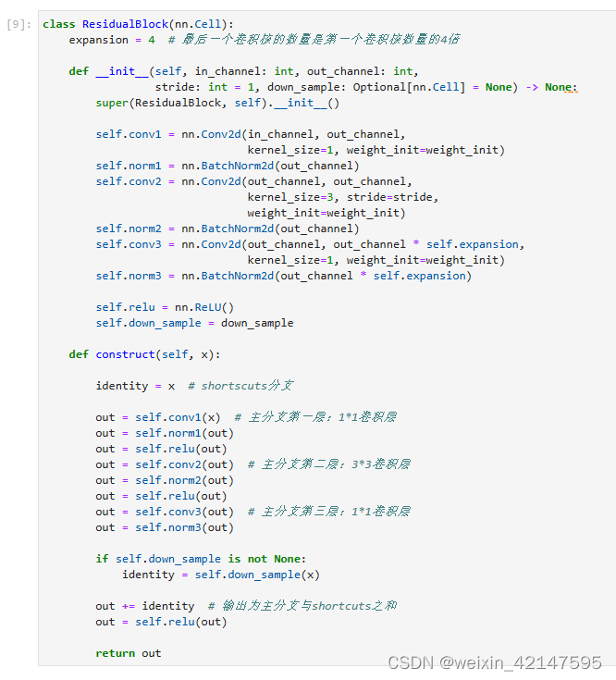Click the 'self.relu = nn.ReLU()' line

click(165, 307)
